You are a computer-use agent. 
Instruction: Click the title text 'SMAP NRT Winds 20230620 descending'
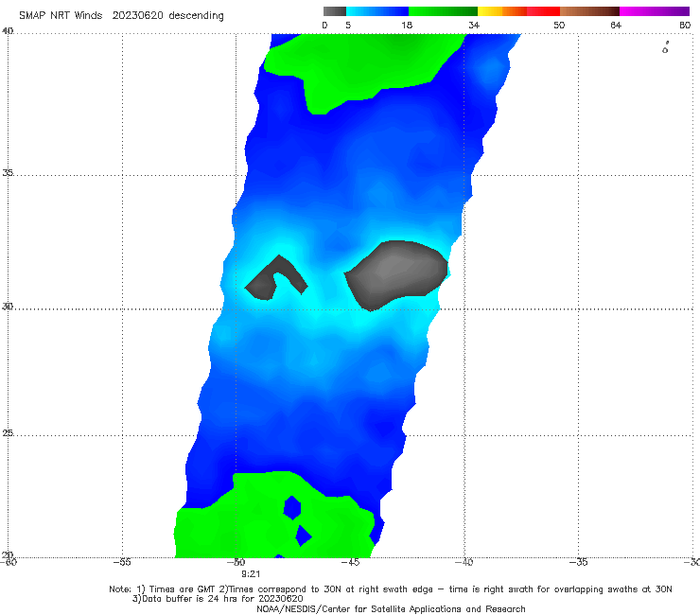tap(121, 16)
